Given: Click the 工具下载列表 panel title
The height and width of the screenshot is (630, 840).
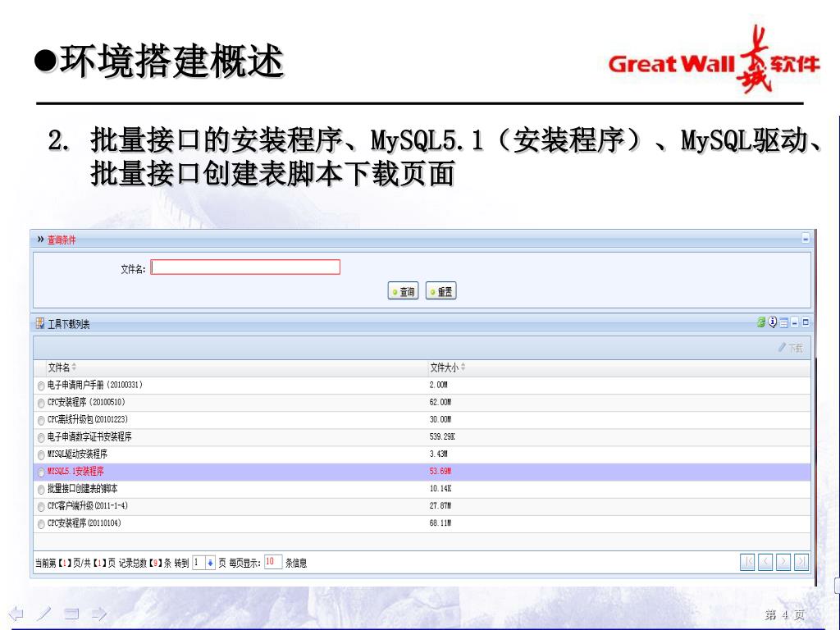Looking at the screenshot, I should [x=69, y=324].
